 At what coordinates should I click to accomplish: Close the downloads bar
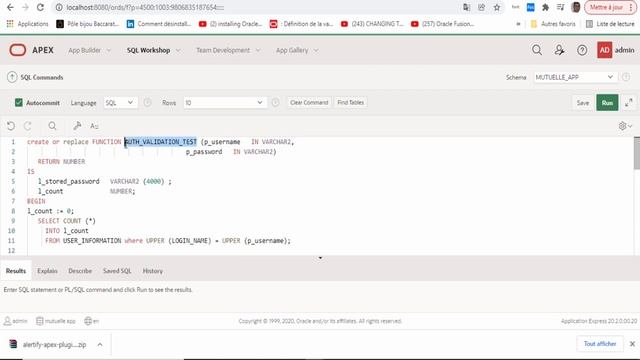(632, 344)
